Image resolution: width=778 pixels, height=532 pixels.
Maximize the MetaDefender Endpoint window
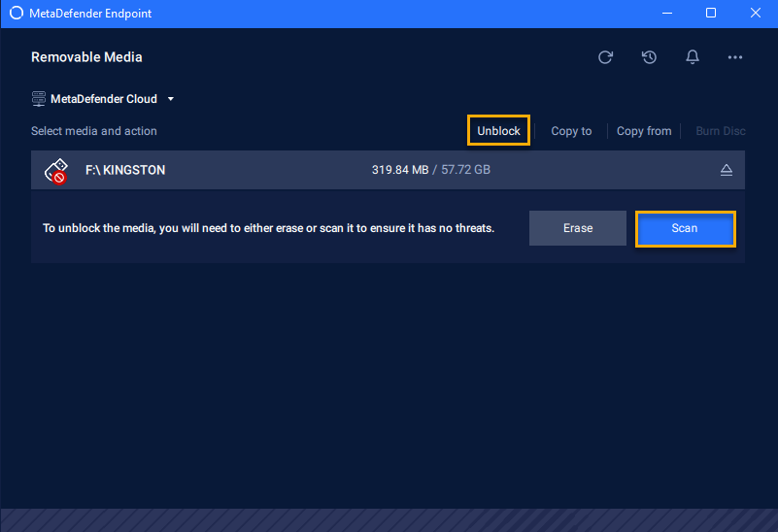(711, 13)
